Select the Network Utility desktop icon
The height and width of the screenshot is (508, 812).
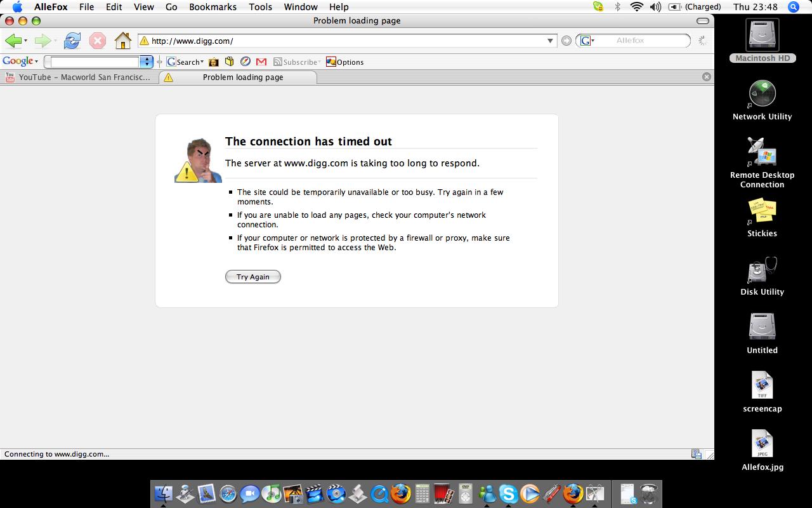coord(762,100)
